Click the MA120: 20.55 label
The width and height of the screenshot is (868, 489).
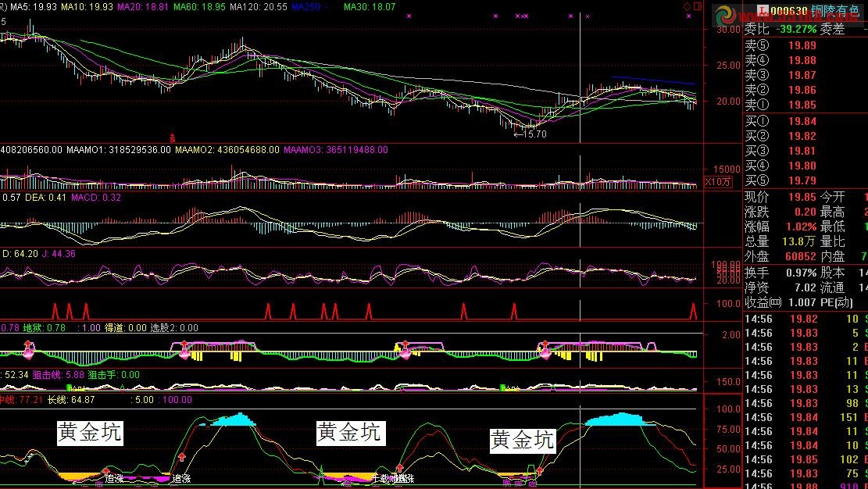259,7
